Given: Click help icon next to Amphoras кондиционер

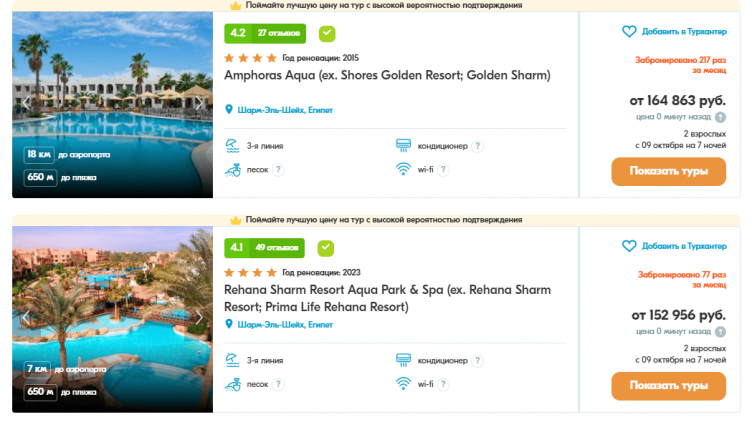Looking at the screenshot, I should pyautogui.click(x=477, y=146).
